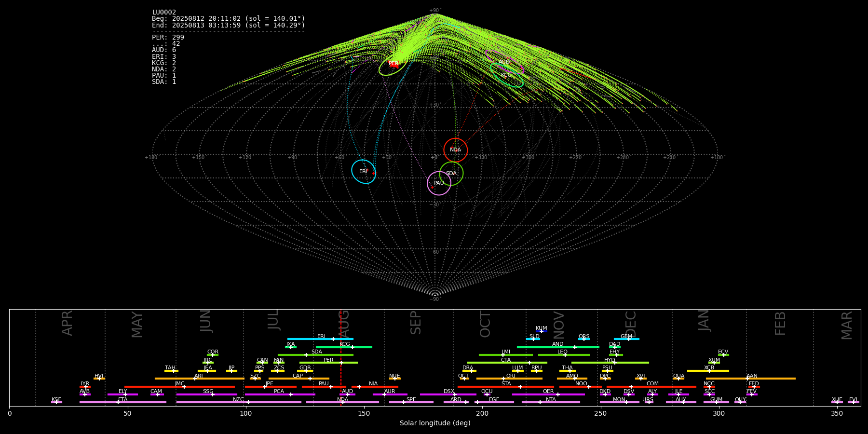This screenshot has width=868, height=434.
Task: Click the APR month label
Action: click(67, 323)
